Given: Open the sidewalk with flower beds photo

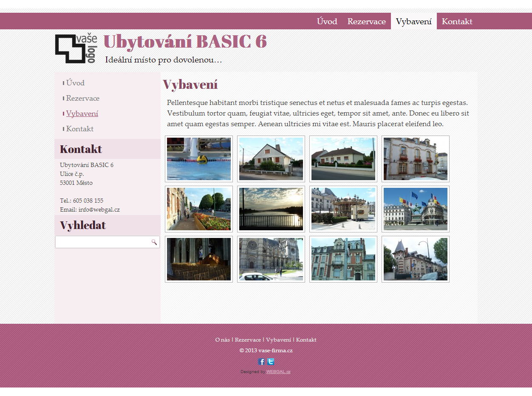Looking at the screenshot, I should pyautogui.click(x=199, y=209).
